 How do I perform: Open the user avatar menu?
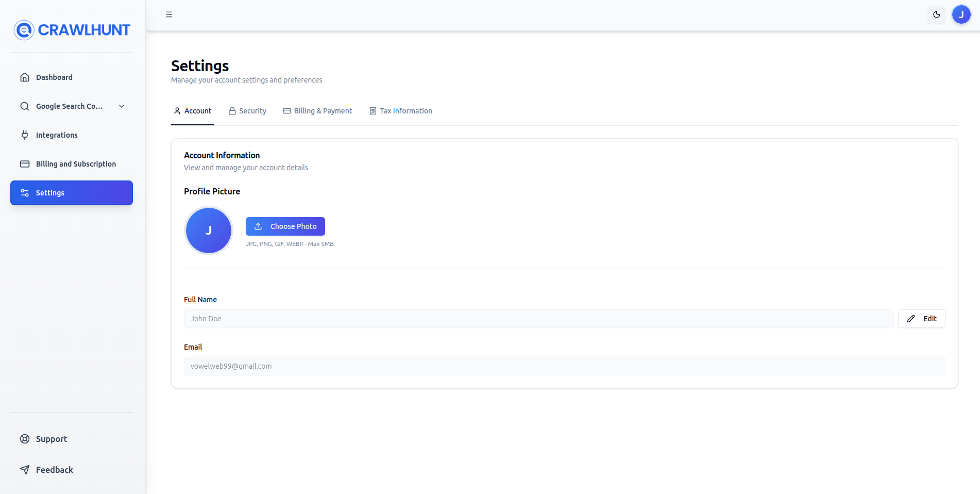[961, 14]
